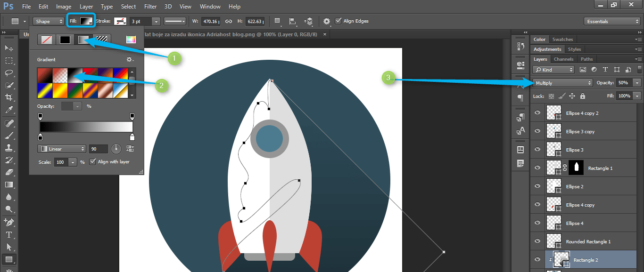Switch to the Channels tab
This screenshot has height=272, width=644.
click(x=563, y=59)
